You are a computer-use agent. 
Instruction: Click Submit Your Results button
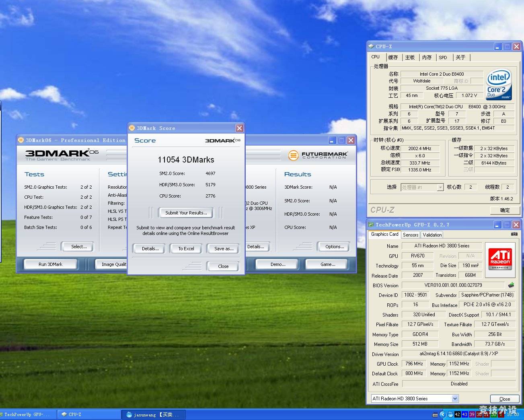(x=186, y=213)
